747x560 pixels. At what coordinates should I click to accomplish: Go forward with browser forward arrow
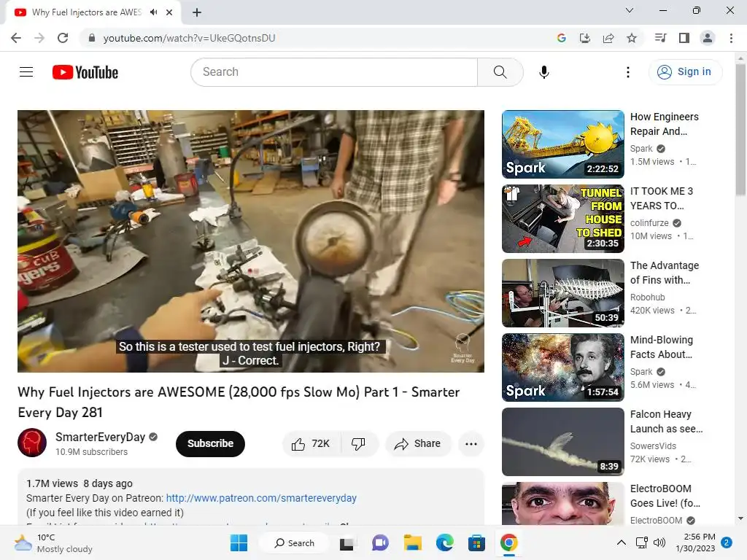click(39, 38)
